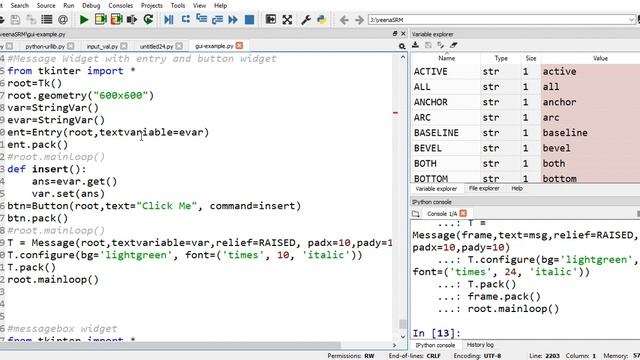Go back to previous cursor location
This screenshot has width=640, height=360.
coord(344,20)
